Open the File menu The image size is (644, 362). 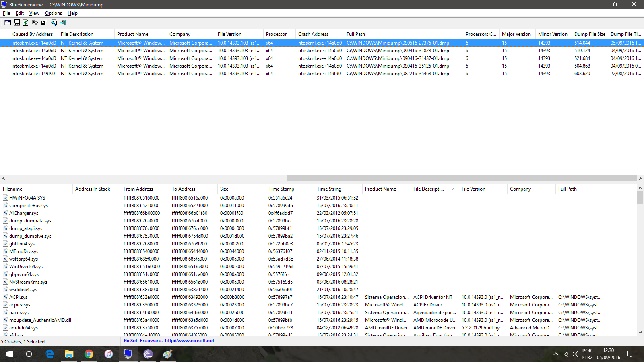(6, 13)
